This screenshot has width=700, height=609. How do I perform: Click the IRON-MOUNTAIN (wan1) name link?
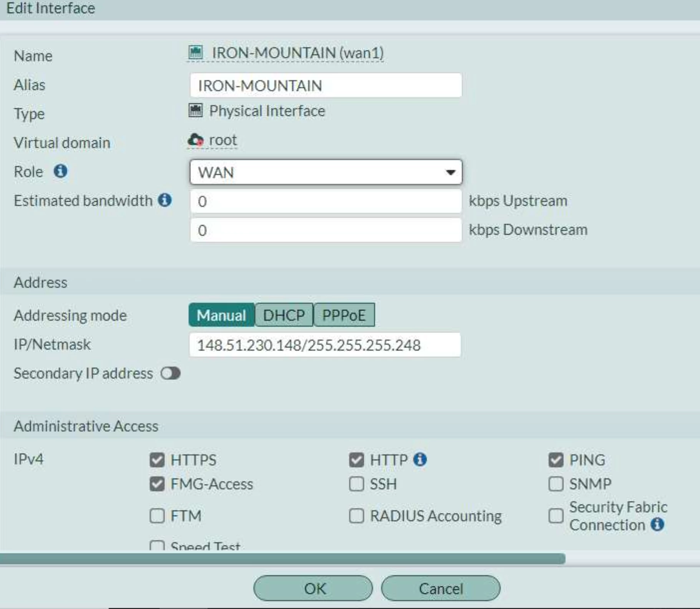(298, 53)
